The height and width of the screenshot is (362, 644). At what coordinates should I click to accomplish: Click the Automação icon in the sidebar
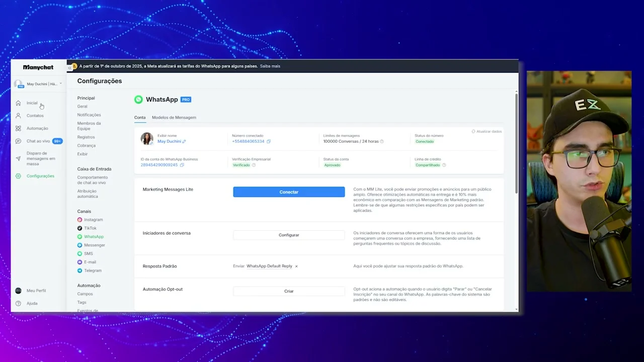(x=18, y=128)
